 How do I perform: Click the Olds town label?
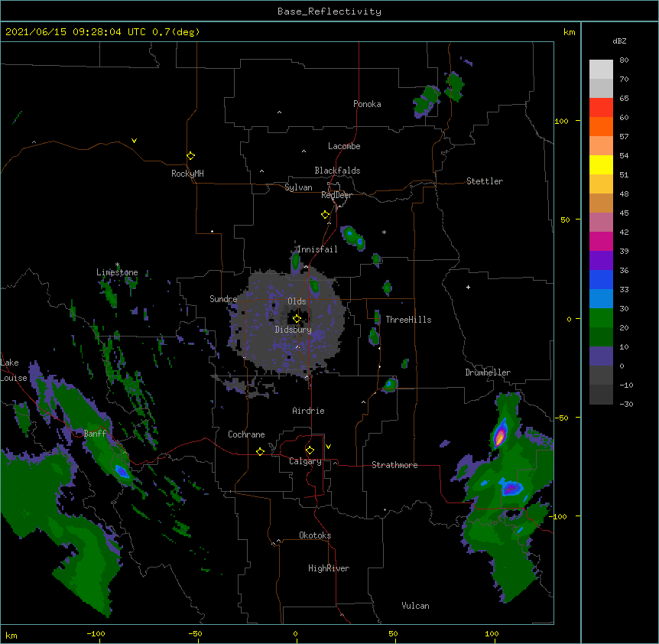tap(297, 301)
